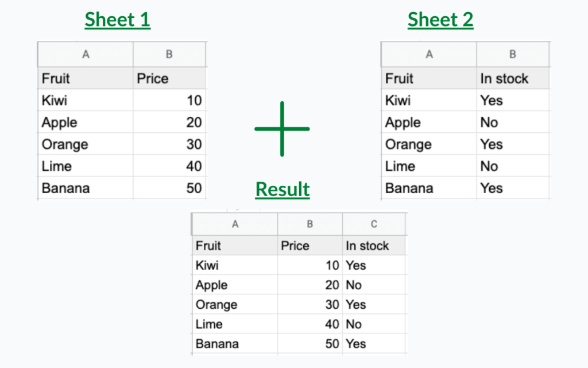Screen dimensions: 588x368
Task: Select column A header in Sheet 1
Action: click(86, 55)
